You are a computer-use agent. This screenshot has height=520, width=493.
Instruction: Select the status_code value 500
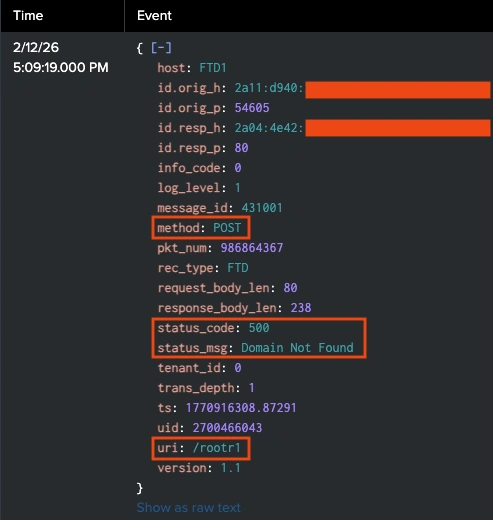click(x=259, y=328)
